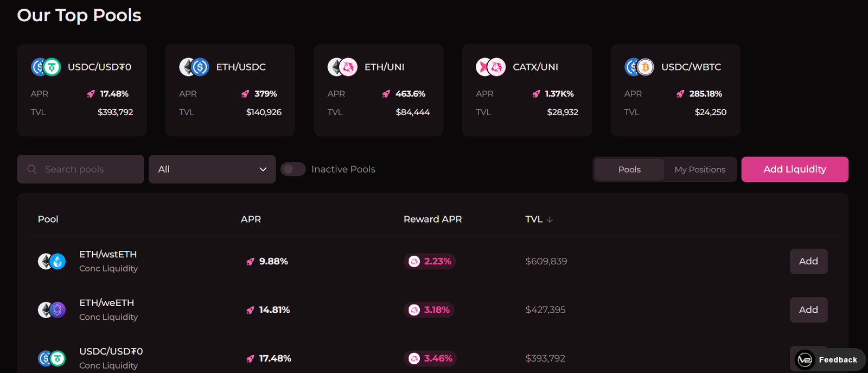Click the ETH/USDC token pair icon
868x373 pixels.
coord(194,67)
